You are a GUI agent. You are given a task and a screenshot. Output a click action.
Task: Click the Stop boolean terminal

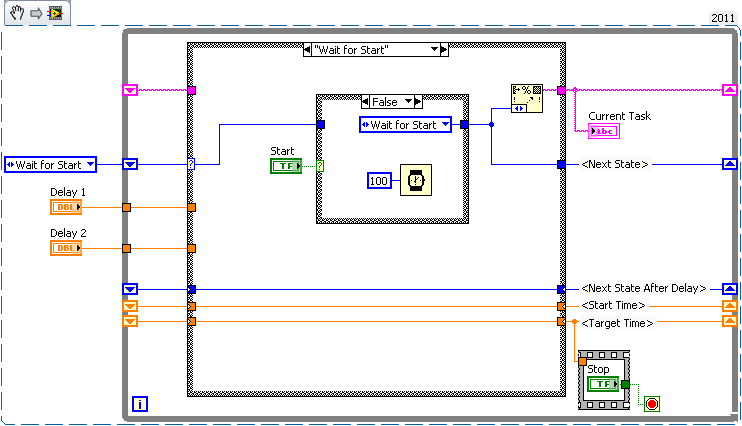[603, 384]
